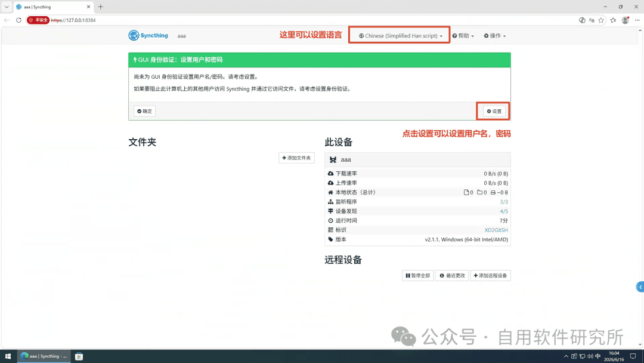The width and height of the screenshot is (644, 363).
Task: Click the 暂停全部 button
Action: 417,275
